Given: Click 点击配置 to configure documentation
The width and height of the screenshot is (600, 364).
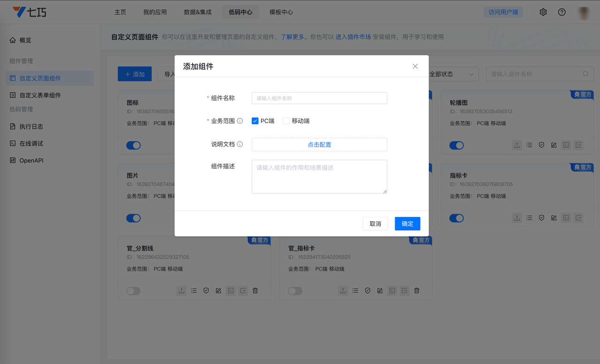Looking at the screenshot, I should click(x=319, y=145).
